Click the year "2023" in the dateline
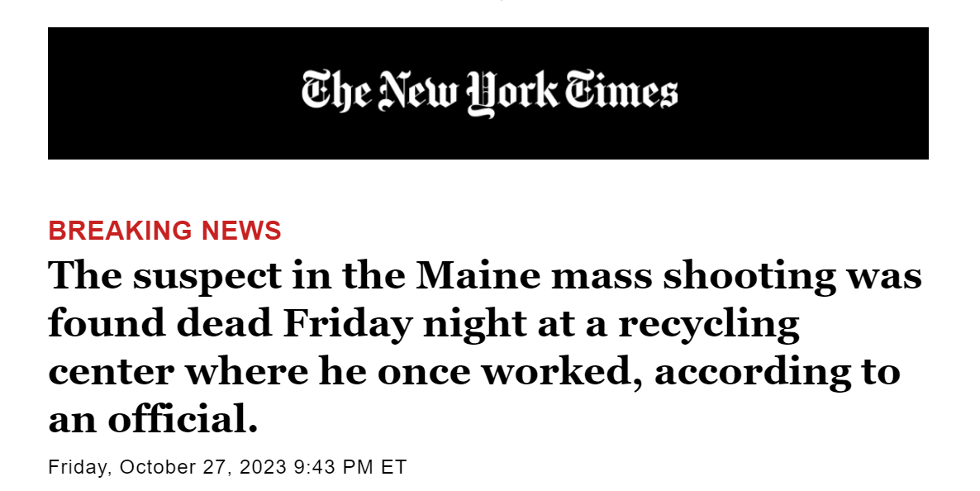The width and height of the screenshot is (980, 491). (x=262, y=467)
